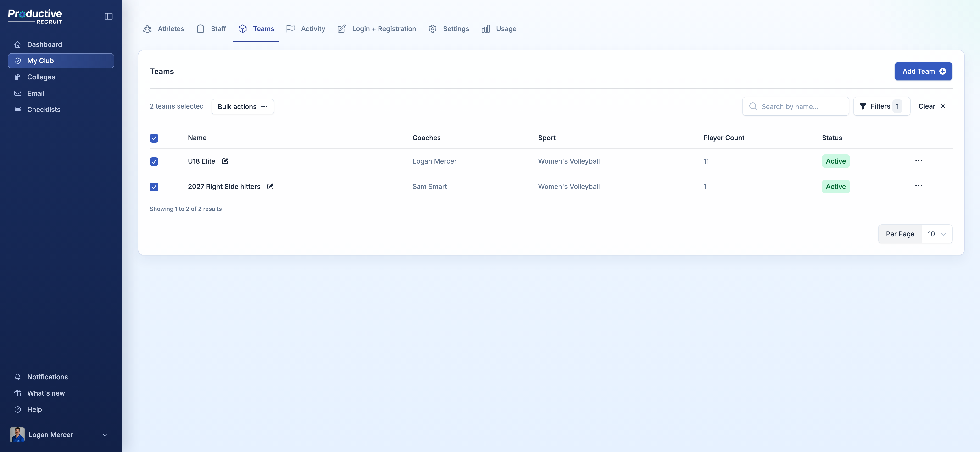Collapse the sidebar with the panel icon

pos(108,16)
